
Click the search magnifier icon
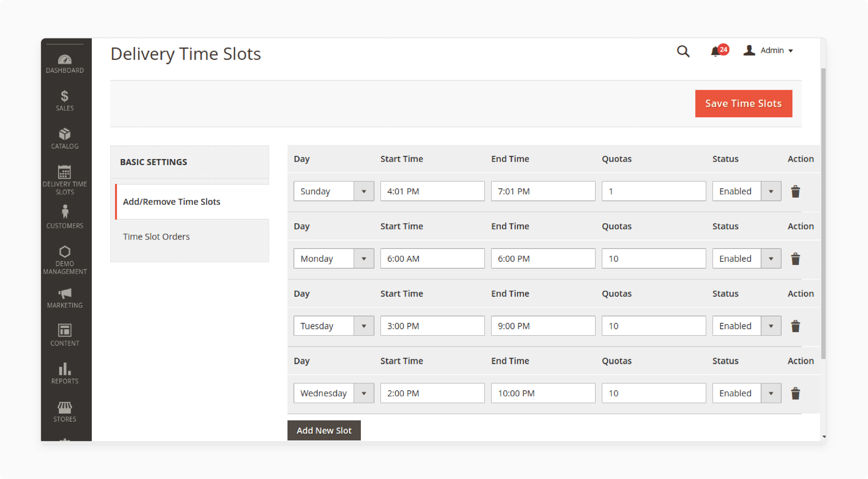(x=683, y=51)
